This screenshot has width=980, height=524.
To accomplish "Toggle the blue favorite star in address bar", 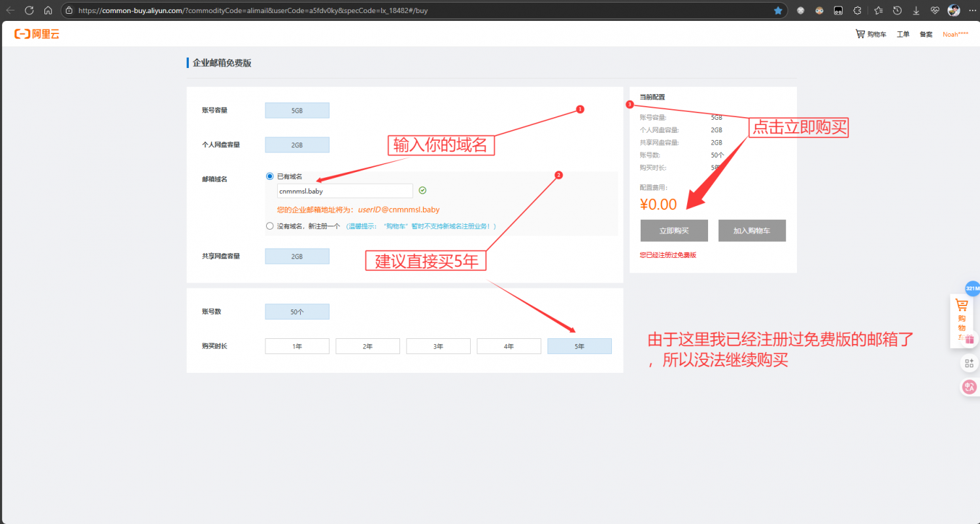I will tap(778, 10).
